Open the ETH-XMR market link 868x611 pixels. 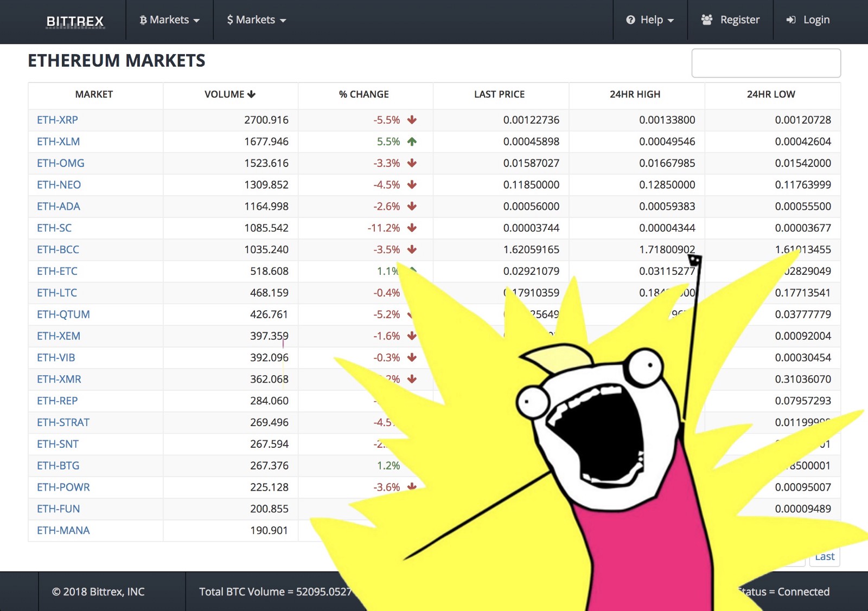point(59,380)
